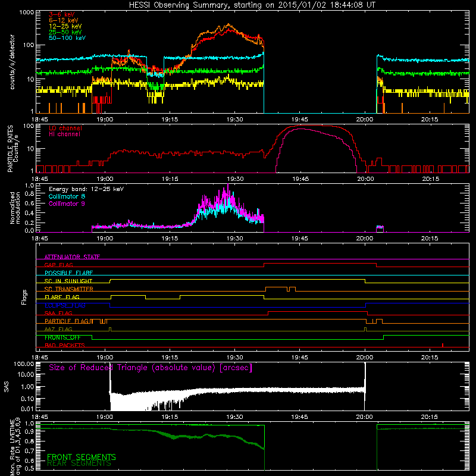Select the 50-100 keV legend label
The width and height of the screenshot is (476, 476).
pos(67,38)
